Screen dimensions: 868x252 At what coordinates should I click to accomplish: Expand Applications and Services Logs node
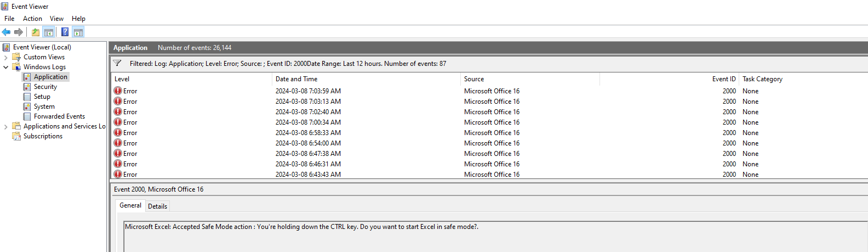(6, 126)
